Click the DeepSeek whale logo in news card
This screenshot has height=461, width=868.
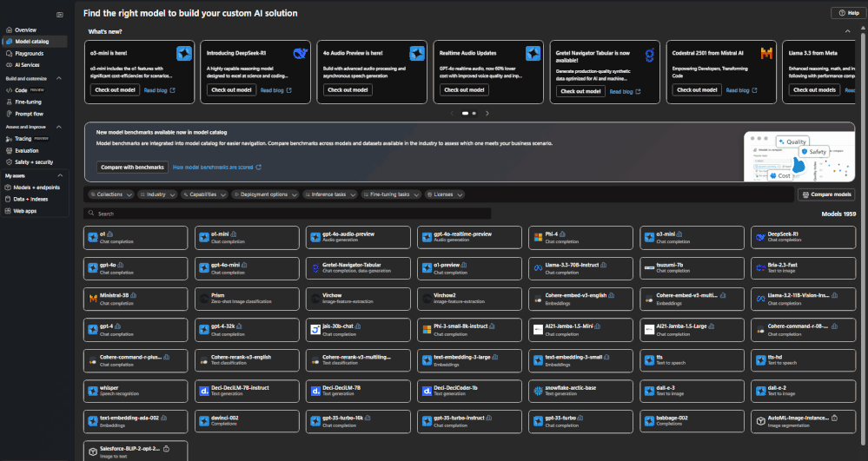pos(300,54)
